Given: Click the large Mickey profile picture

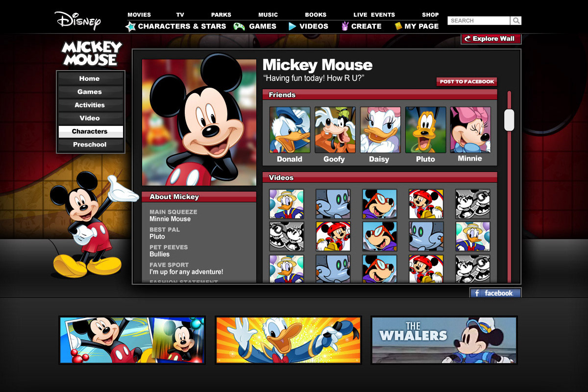Looking at the screenshot, I should coord(199,122).
